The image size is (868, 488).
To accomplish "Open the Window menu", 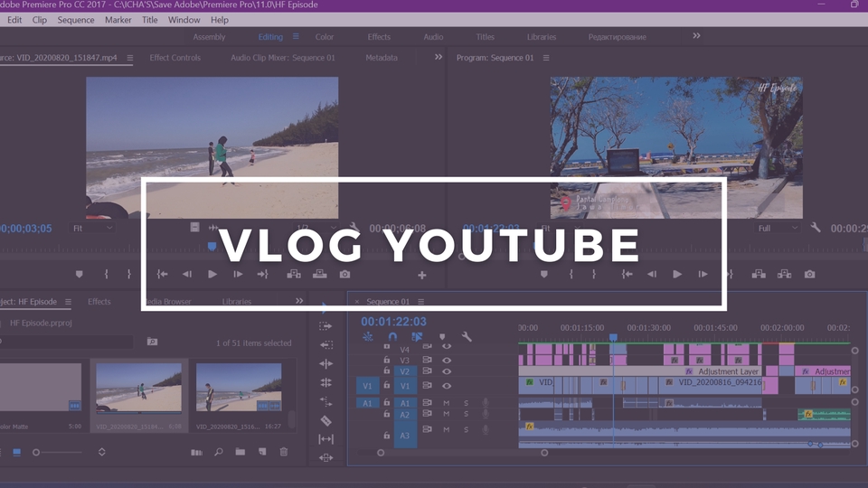I will click(184, 20).
